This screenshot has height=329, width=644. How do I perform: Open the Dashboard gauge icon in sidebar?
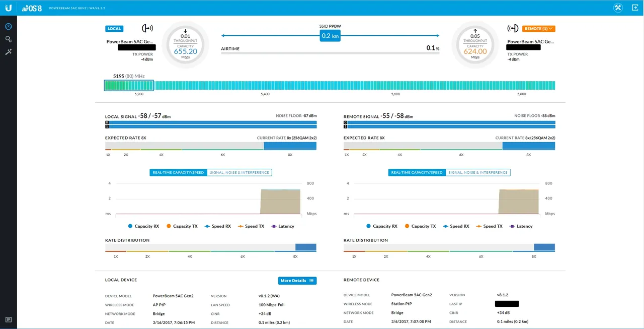[9, 26]
